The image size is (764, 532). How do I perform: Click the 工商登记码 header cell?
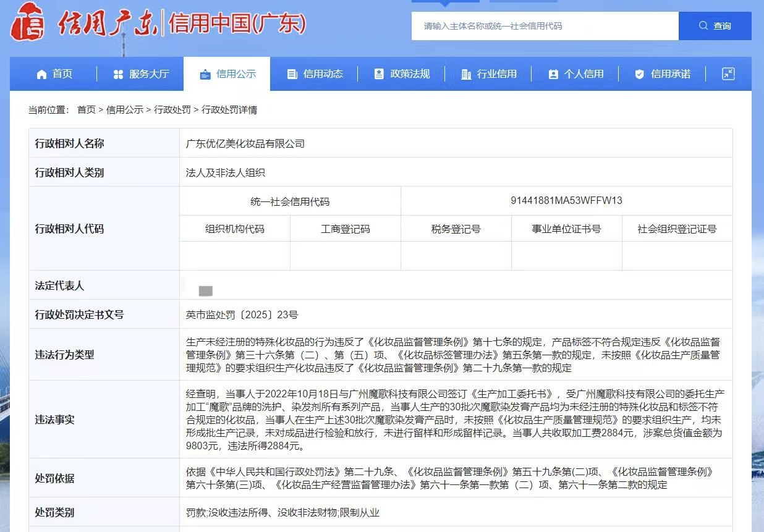[346, 229]
